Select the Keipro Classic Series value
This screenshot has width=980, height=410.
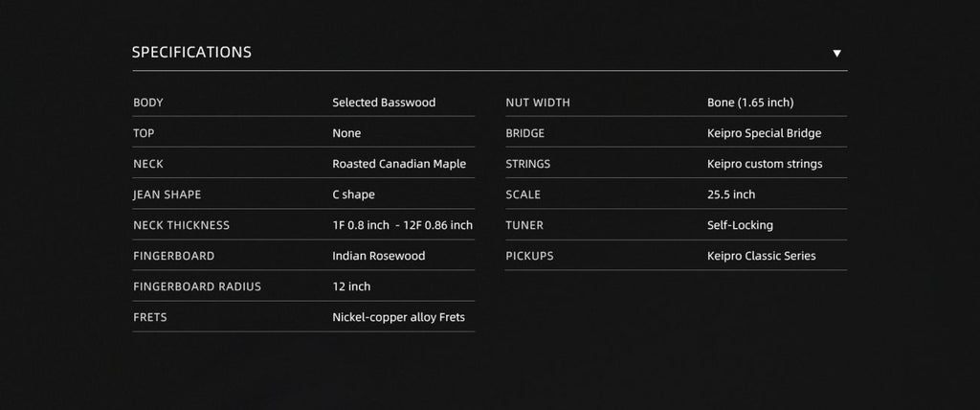click(761, 256)
